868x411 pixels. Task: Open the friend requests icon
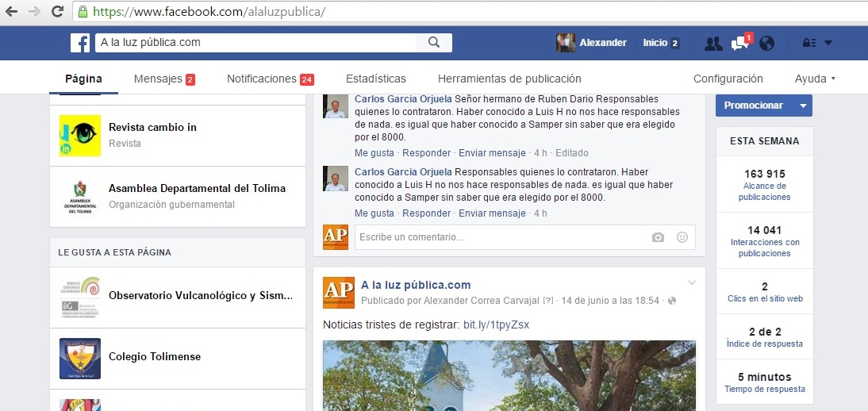click(x=713, y=43)
